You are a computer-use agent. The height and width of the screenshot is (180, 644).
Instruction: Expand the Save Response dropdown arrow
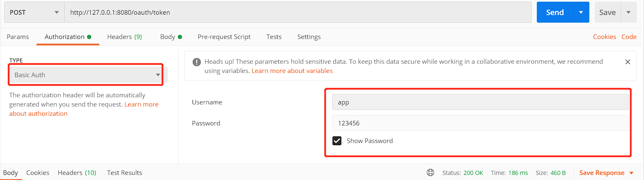click(631, 173)
